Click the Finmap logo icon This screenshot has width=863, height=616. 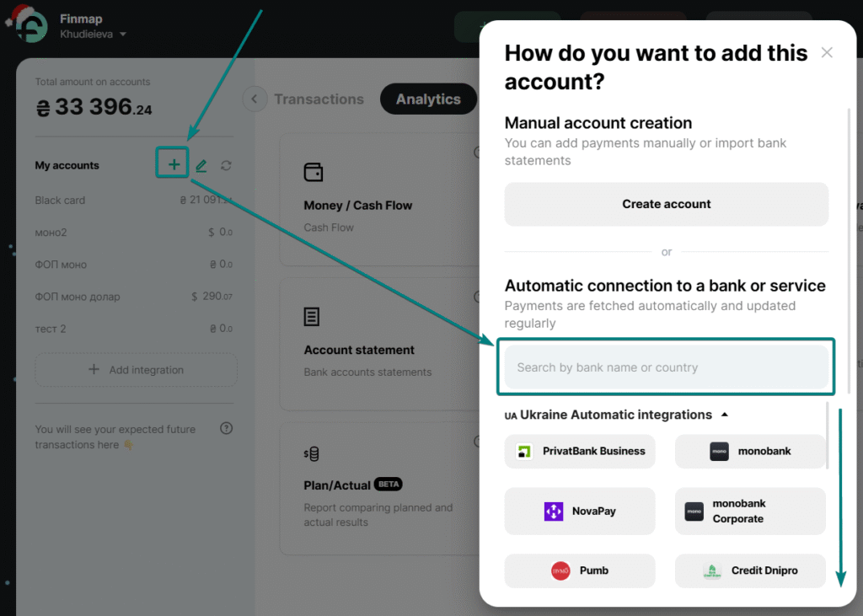(x=32, y=27)
